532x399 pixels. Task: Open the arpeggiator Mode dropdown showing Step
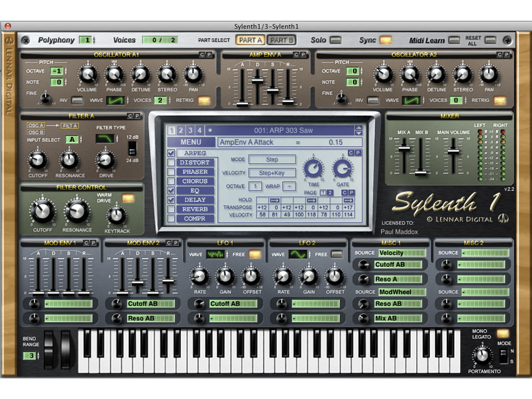pyautogui.click(x=272, y=159)
